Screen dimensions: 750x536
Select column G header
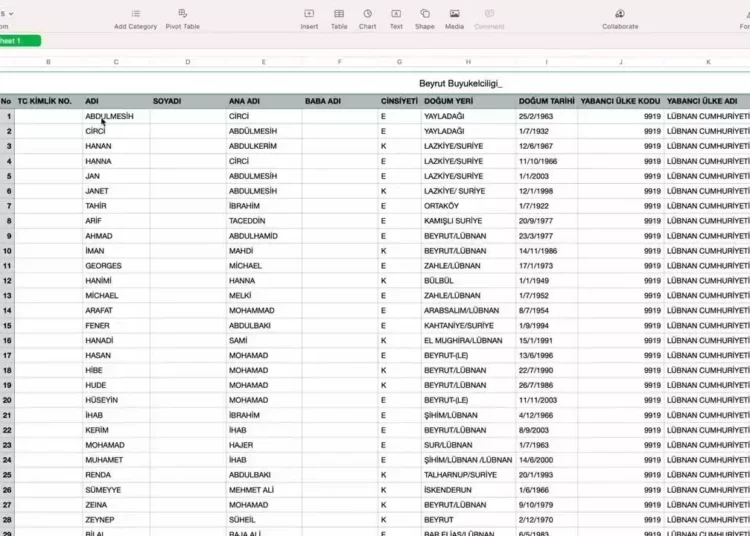[x=399, y=62]
